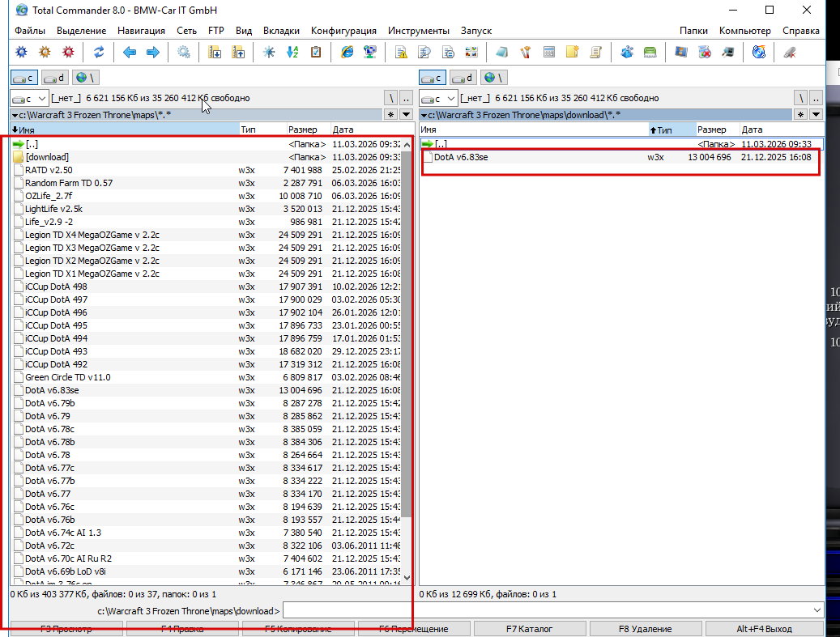The height and width of the screenshot is (637, 840).
Task: Click the clipboard checklist toolbar icon
Action: tap(316, 52)
